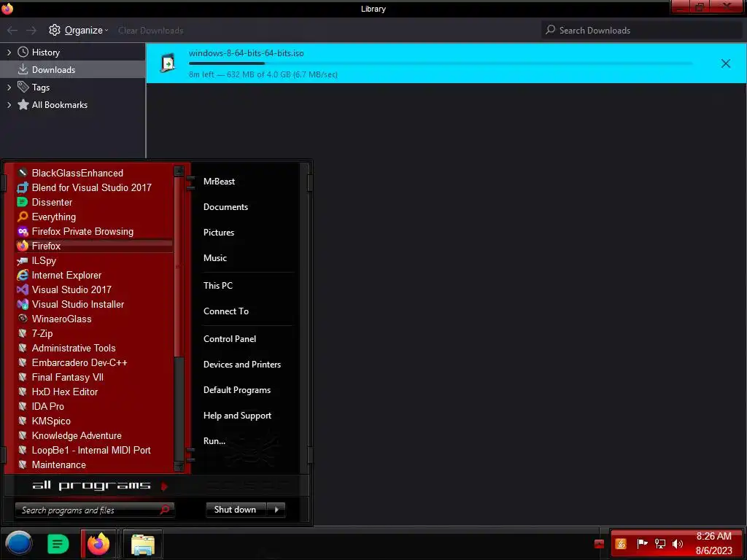This screenshot has width=747, height=560.
Task: Click the Search Downloads field
Action: (x=643, y=31)
